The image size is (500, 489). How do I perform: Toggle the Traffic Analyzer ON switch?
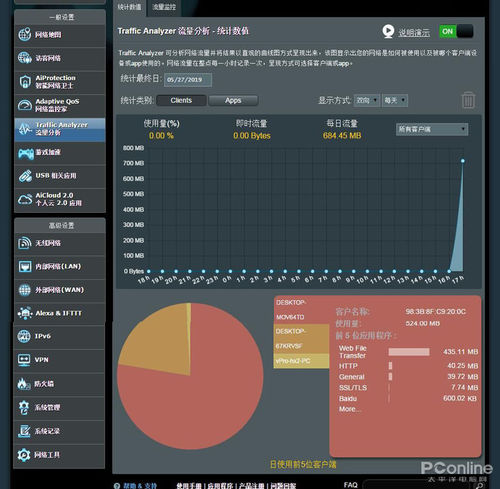pos(456,32)
